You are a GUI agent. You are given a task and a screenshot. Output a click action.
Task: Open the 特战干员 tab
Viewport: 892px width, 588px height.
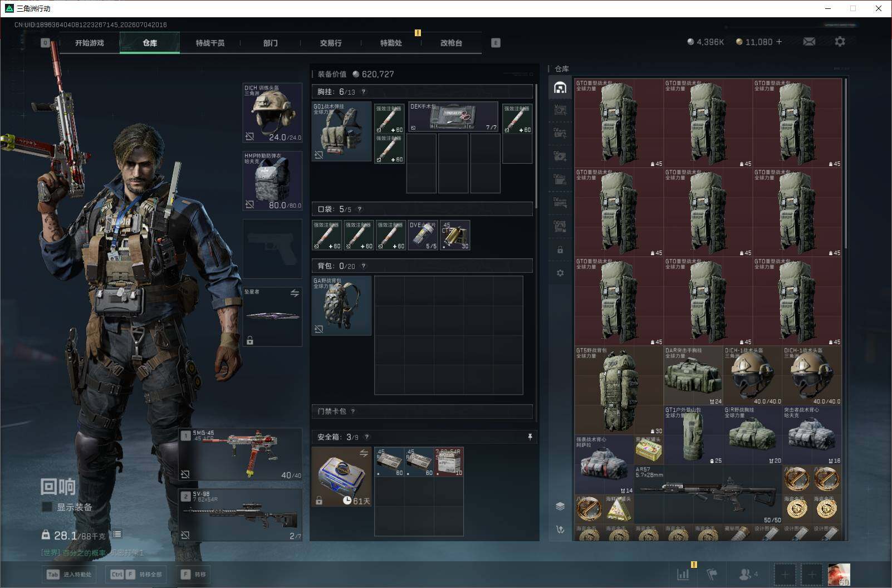(210, 43)
